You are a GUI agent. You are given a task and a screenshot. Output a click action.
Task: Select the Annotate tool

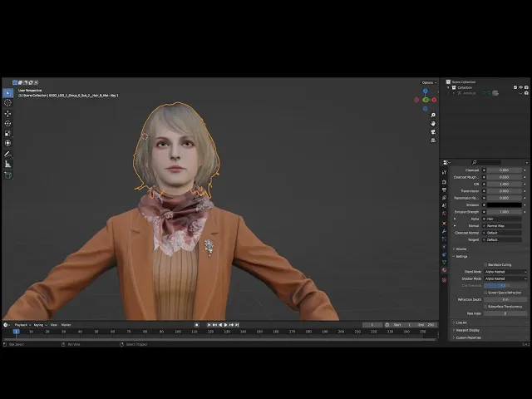pos(7,155)
